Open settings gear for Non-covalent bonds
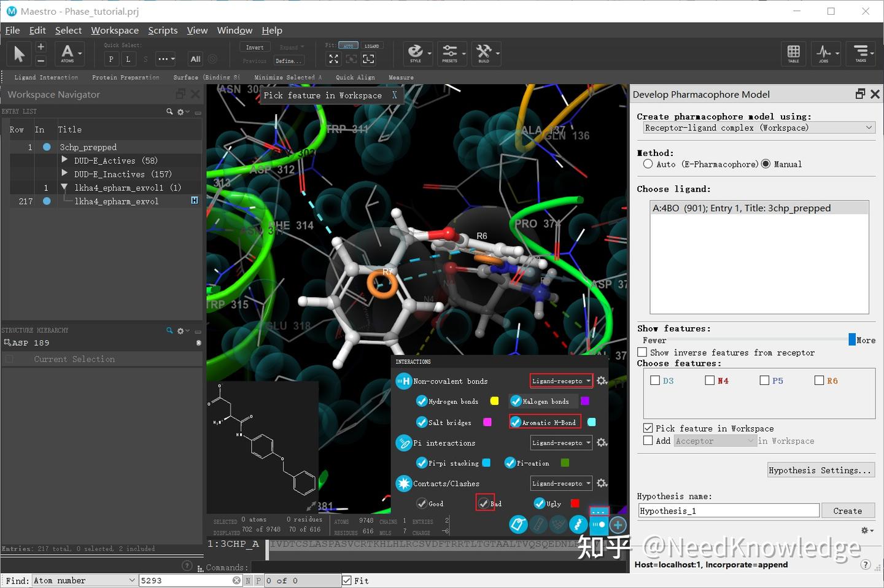The height and width of the screenshot is (588, 884). (x=602, y=381)
